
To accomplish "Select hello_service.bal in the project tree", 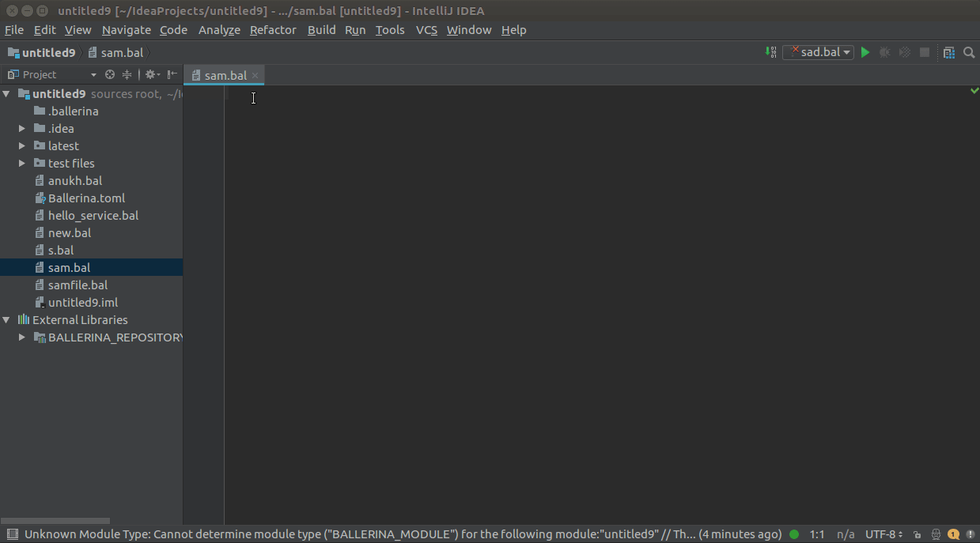I will click(93, 215).
